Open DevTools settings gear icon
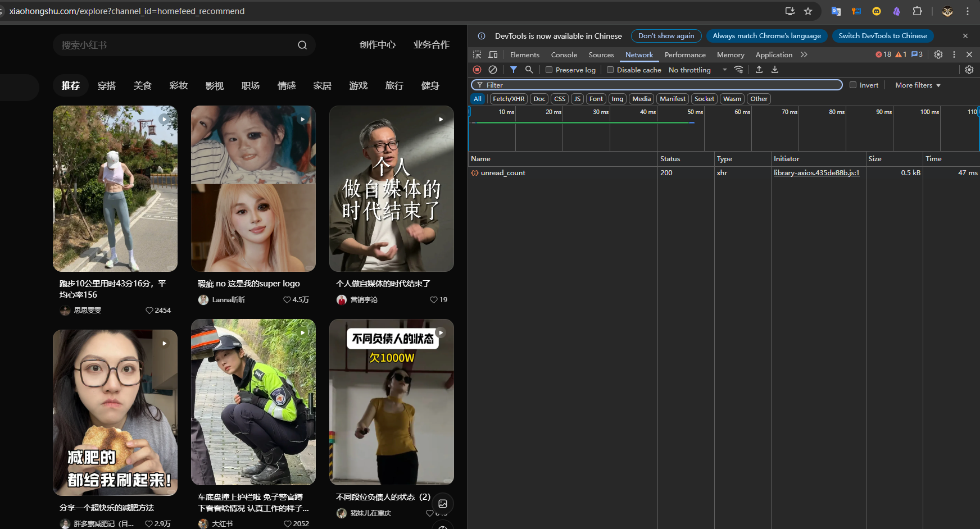980x529 pixels. [x=938, y=54]
